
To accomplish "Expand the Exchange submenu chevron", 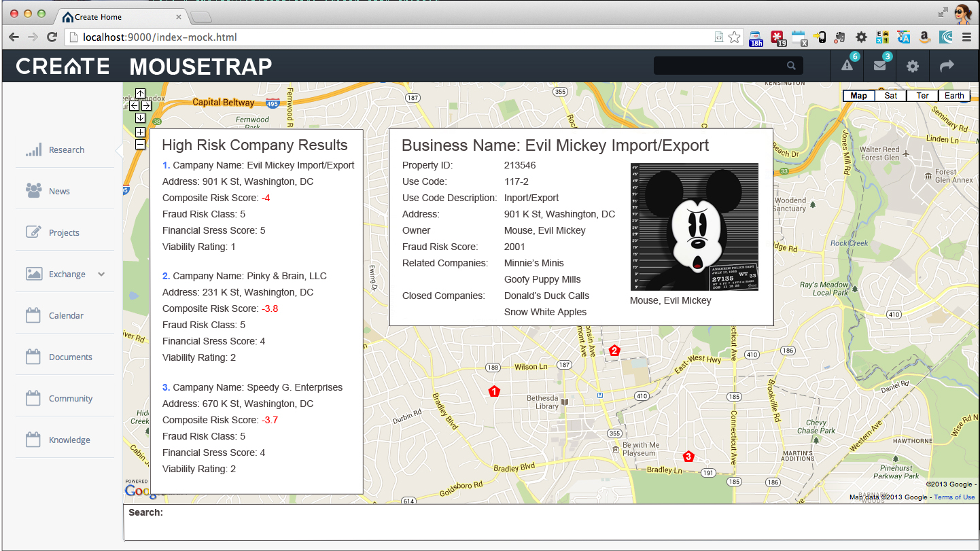I will (x=101, y=274).
